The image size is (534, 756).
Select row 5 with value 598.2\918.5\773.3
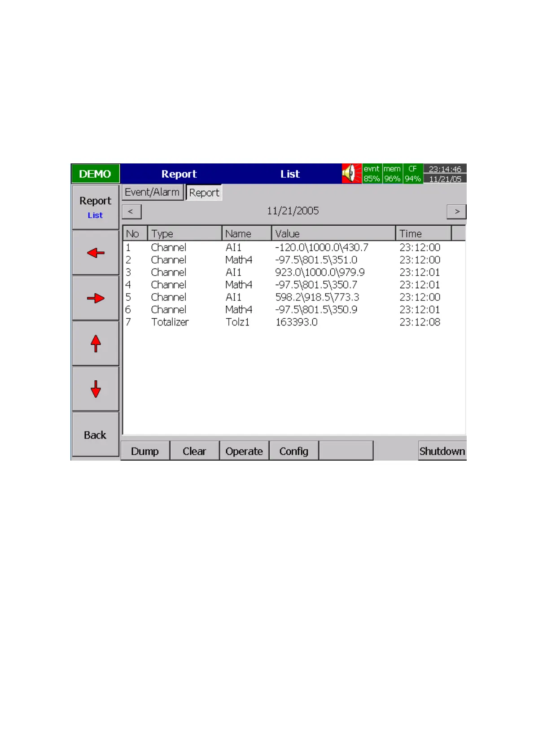click(x=294, y=297)
